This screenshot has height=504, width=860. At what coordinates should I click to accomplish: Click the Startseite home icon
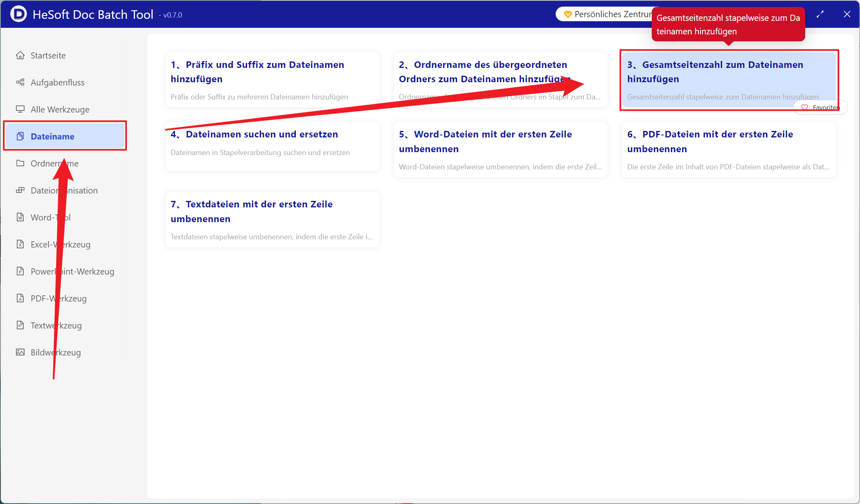(20, 55)
